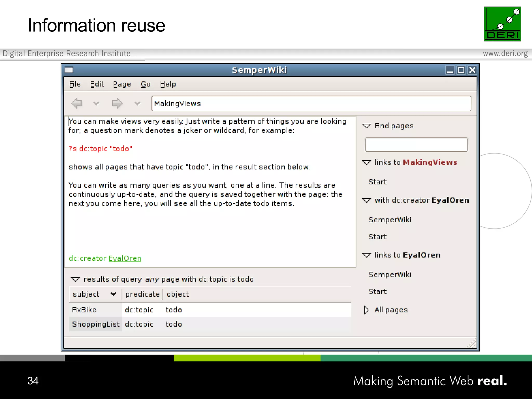The height and width of the screenshot is (399, 532).
Task: Click the predicate column header
Action: pos(142,294)
